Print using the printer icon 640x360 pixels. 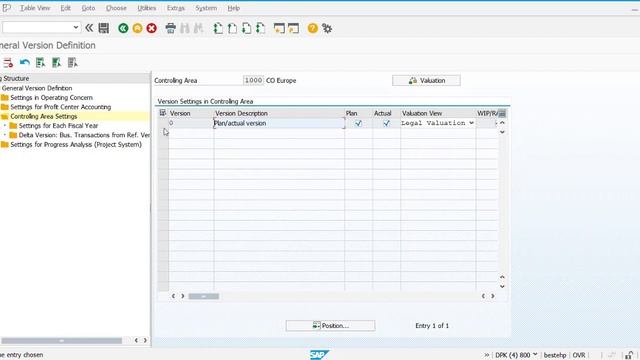pos(171,28)
